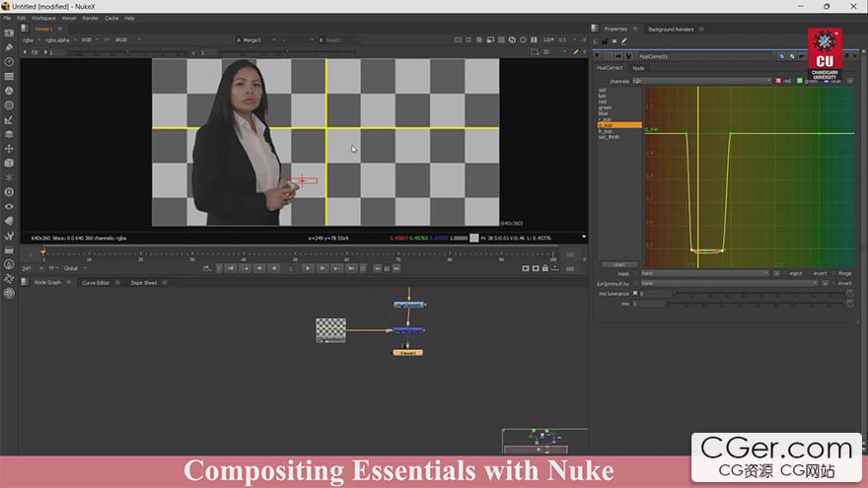Pause the viewer with the pause icon
Viewport: 868px width, 488px height.
click(x=534, y=39)
